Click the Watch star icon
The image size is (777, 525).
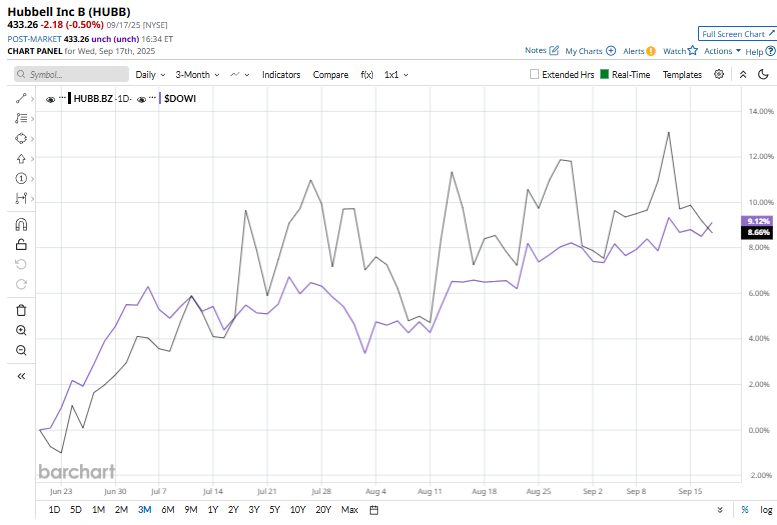pyautogui.click(x=693, y=51)
